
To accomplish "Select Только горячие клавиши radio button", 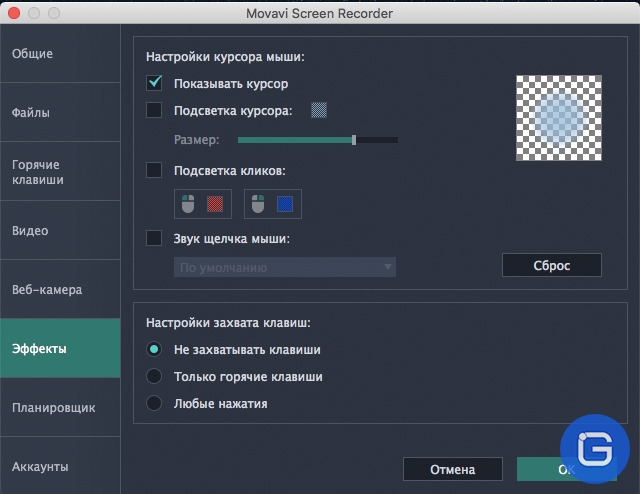I will click(x=154, y=376).
